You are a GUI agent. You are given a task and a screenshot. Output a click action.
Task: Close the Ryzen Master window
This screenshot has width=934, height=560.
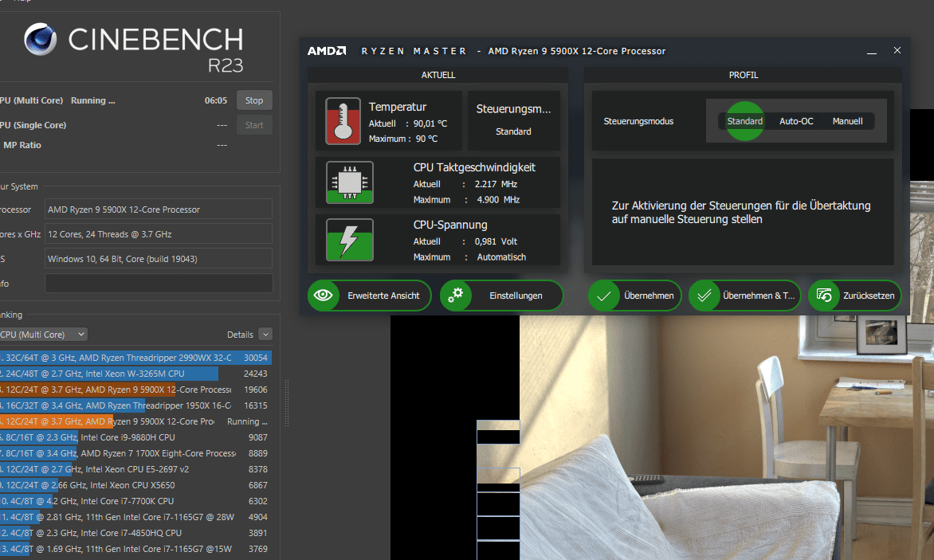point(897,51)
